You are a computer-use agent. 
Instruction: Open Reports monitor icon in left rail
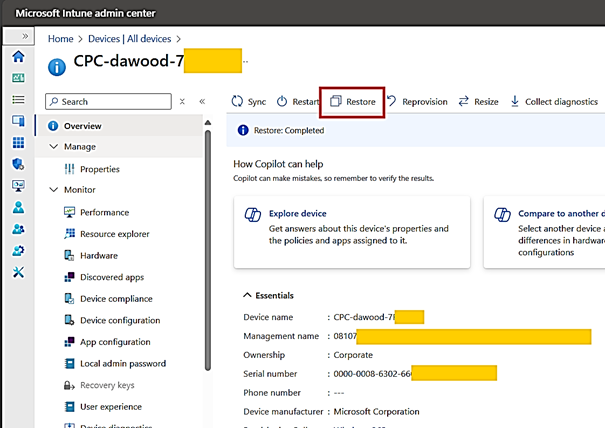pyautogui.click(x=18, y=186)
